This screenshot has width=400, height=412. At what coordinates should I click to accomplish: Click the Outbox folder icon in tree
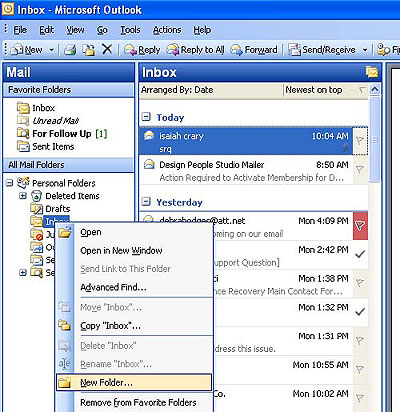pos(36,247)
